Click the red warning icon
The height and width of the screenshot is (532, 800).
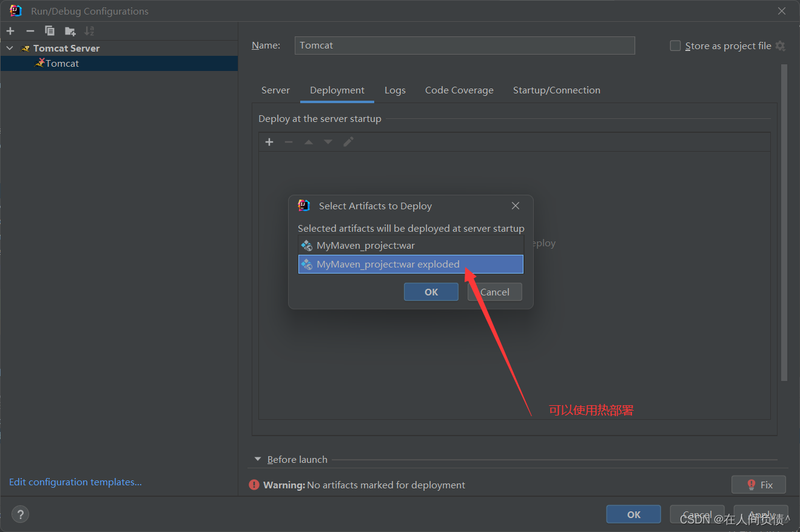coord(254,485)
